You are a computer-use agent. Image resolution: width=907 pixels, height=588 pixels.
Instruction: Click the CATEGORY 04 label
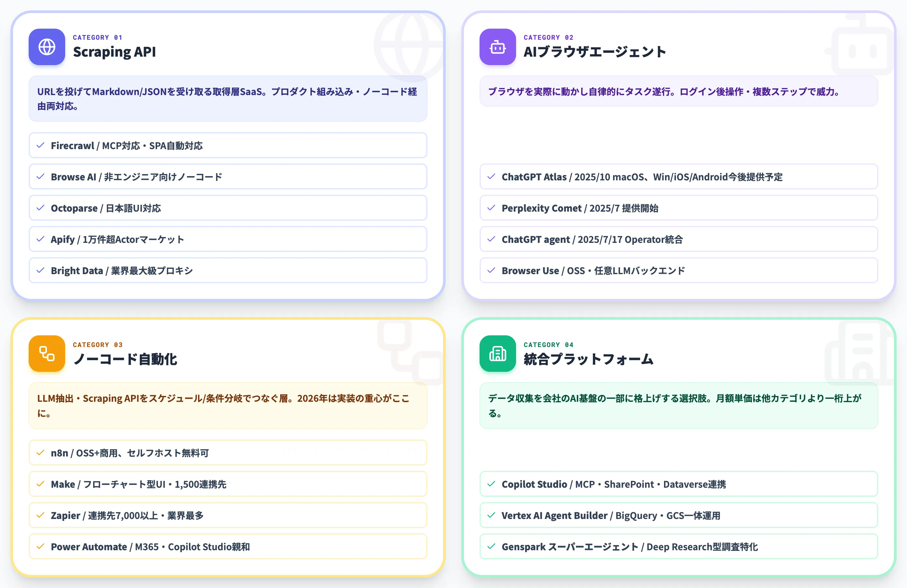click(548, 345)
